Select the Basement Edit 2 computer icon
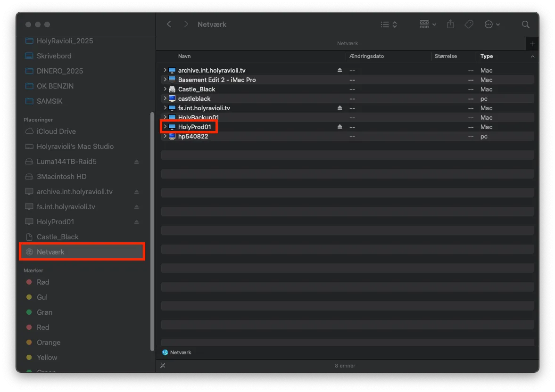The width and height of the screenshot is (555, 392). tap(172, 80)
